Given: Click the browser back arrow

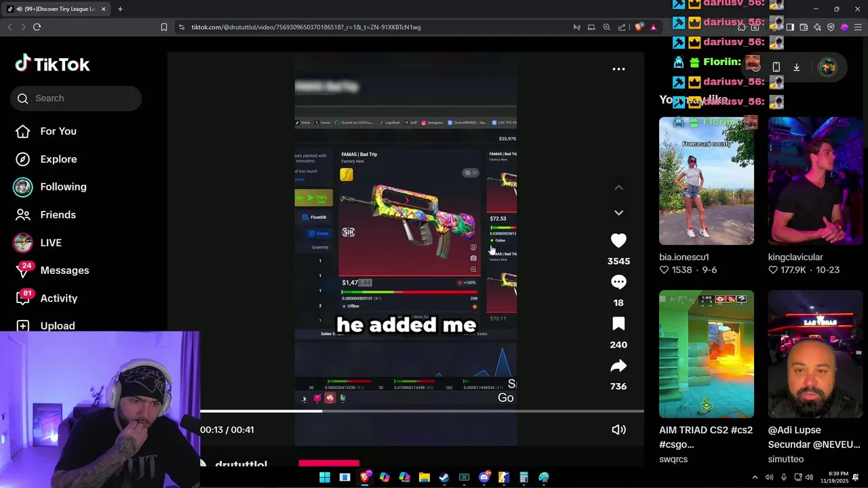Looking at the screenshot, I should [x=9, y=27].
